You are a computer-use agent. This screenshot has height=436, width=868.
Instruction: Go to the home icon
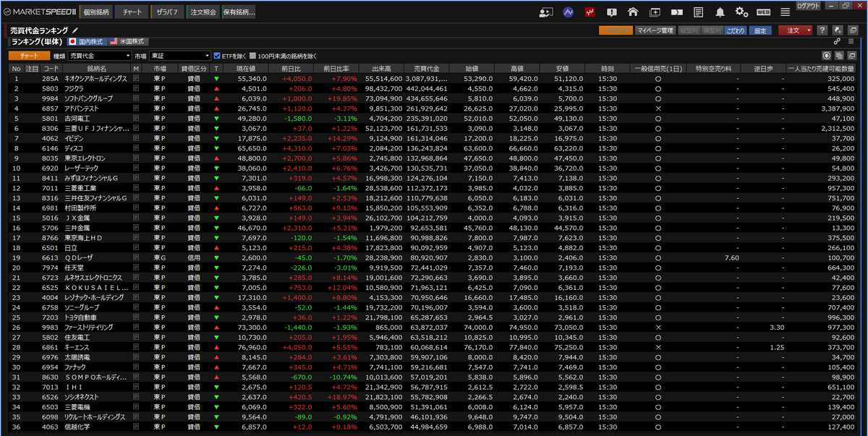[x=633, y=12]
